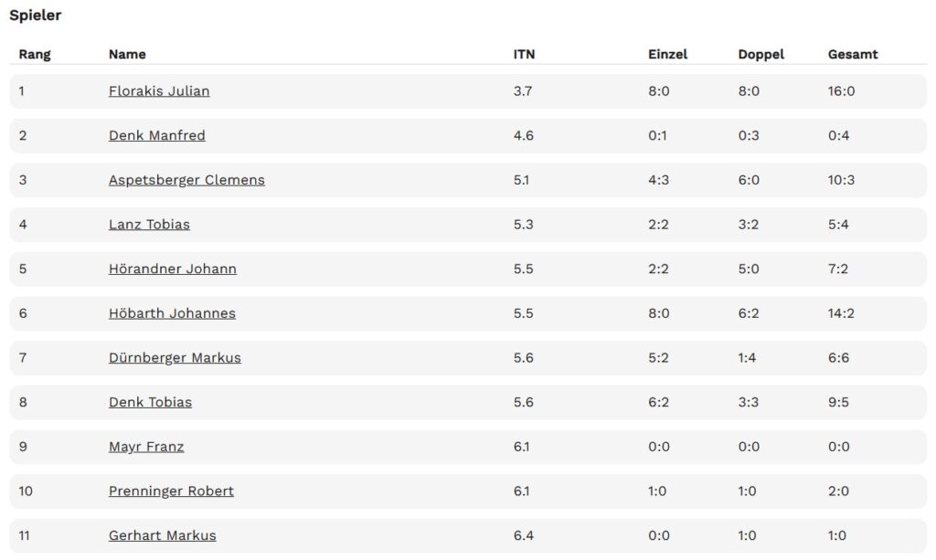The height and width of the screenshot is (560, 936).
Task: Click the Spieler section heading
Action: pos(36,16)
